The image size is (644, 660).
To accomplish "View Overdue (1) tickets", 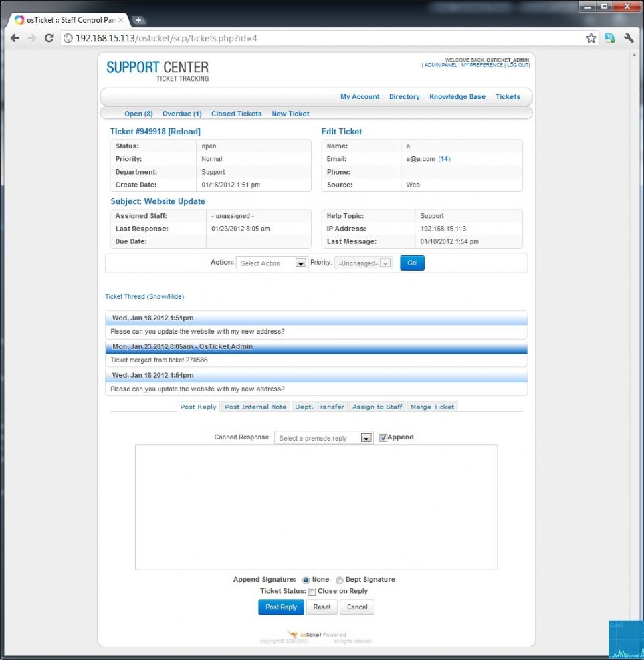I will pos(182,114).
